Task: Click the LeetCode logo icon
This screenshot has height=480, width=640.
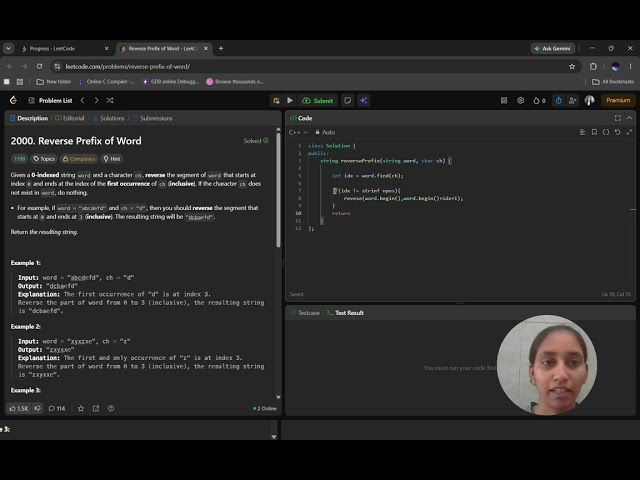Action: pos(13,100)
